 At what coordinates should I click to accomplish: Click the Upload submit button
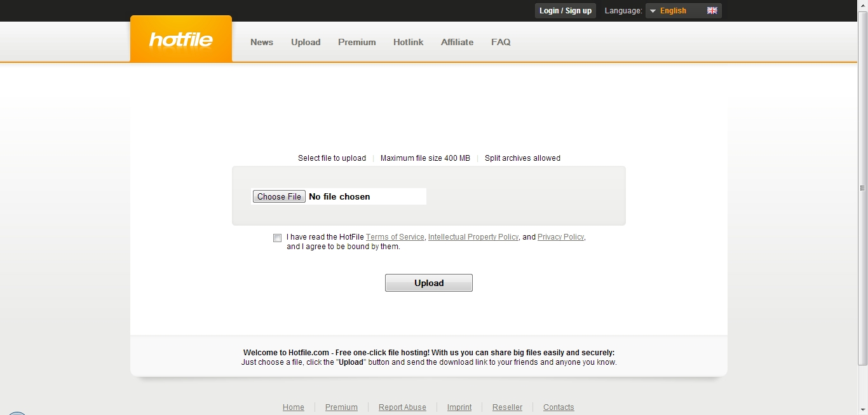[429, 283]
